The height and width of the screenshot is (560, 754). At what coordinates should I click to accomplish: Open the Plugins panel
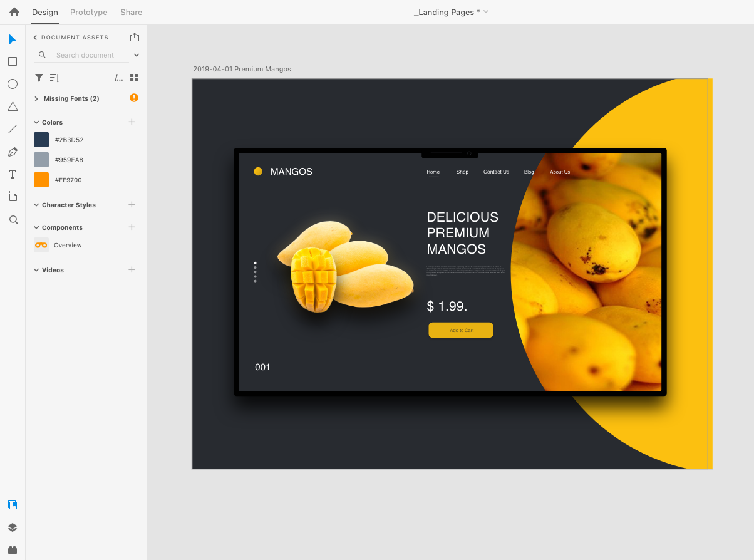click(x=12, y=550)
